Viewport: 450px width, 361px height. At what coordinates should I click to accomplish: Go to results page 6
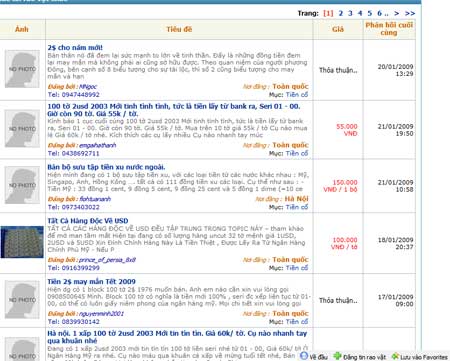point(379,13)
